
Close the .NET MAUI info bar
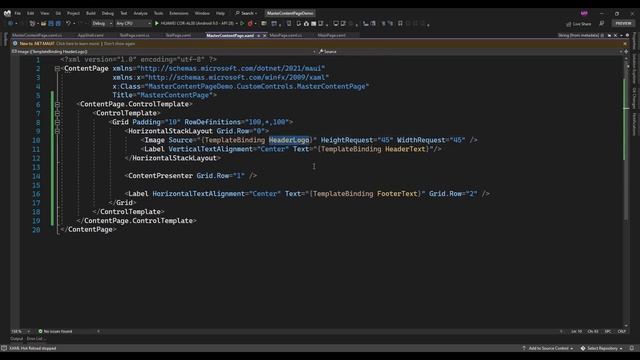(625, 43)
